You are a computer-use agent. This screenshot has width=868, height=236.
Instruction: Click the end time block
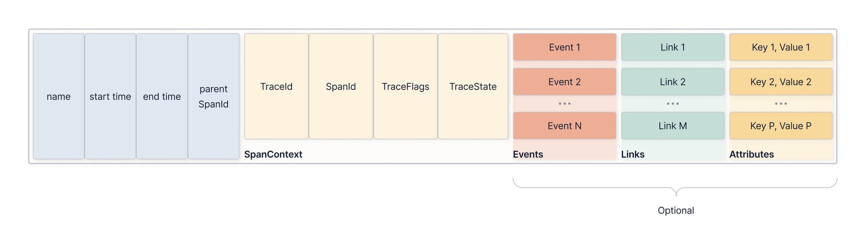point(162,96)
